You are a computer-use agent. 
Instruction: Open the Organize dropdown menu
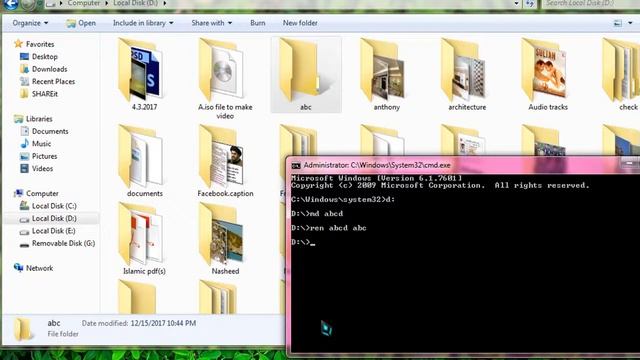(30, 23)
